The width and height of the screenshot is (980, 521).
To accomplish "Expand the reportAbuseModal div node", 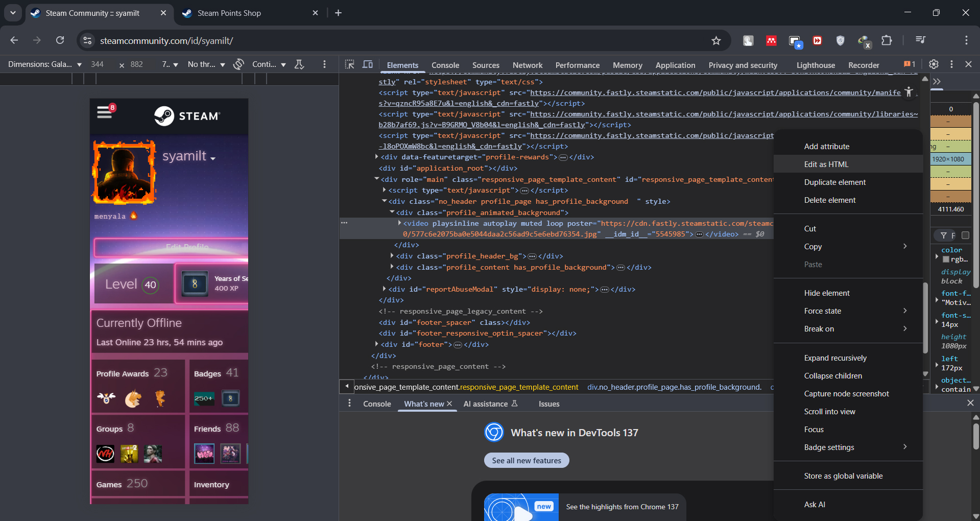I will click(x=385, y=289).
